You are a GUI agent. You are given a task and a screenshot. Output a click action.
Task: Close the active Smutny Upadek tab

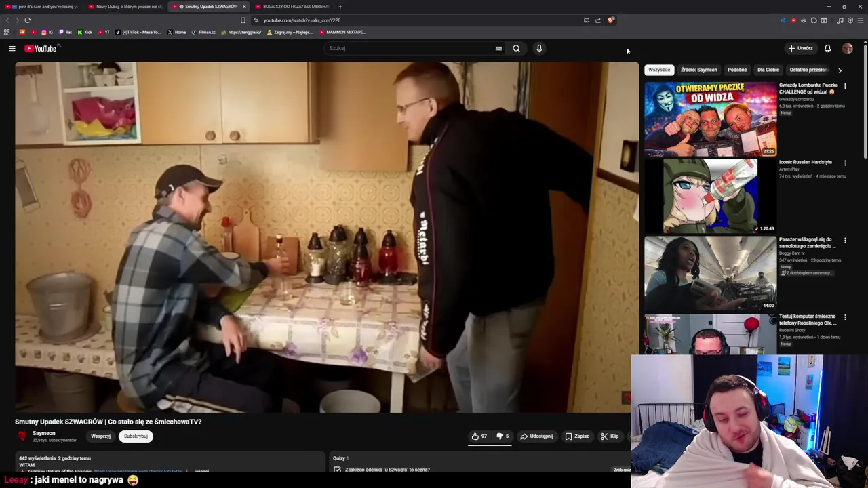(244, 7)
